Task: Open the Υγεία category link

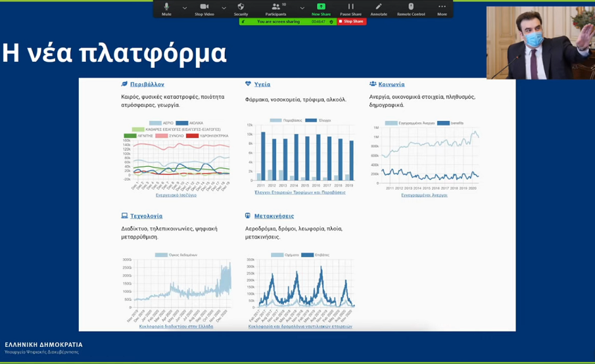Action: [x=262, y=85]
